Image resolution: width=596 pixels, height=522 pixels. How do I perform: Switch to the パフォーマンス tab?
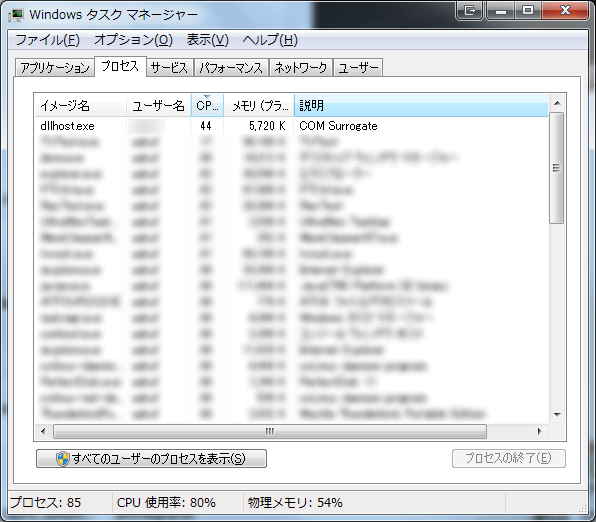231,68
